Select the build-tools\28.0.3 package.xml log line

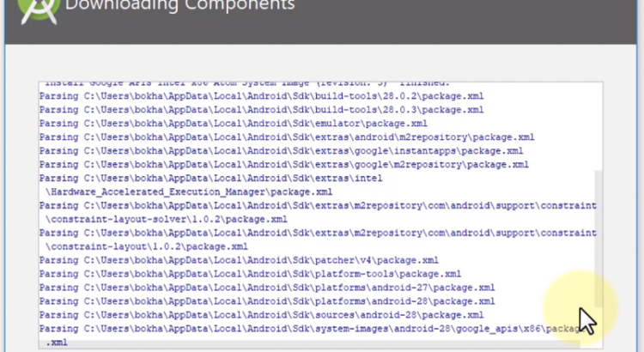point(261,110)
